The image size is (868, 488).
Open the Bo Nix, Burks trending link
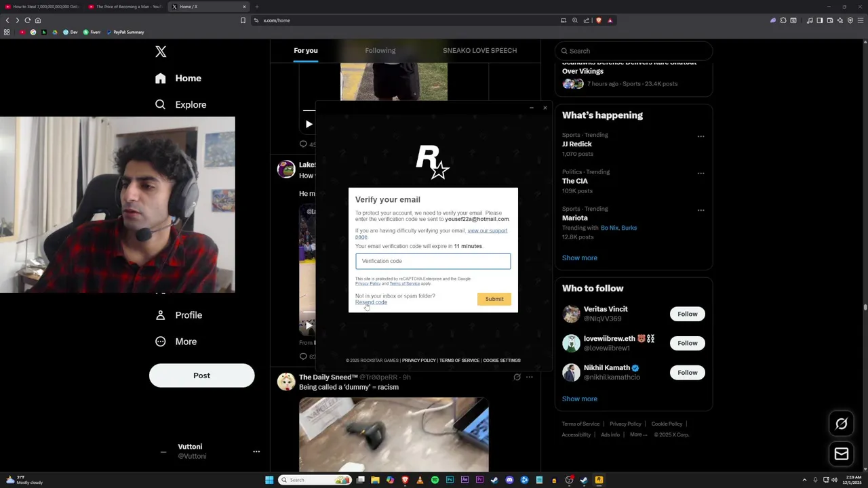coord(618,228)
